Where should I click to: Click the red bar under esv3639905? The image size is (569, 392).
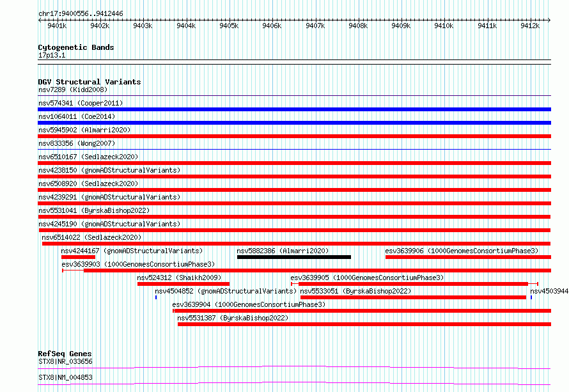[413, 284]
